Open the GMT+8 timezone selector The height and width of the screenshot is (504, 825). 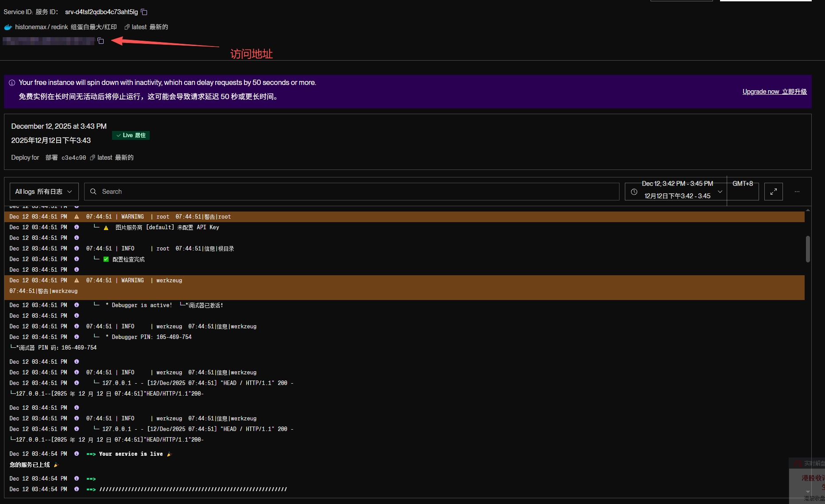pos(743,184)
